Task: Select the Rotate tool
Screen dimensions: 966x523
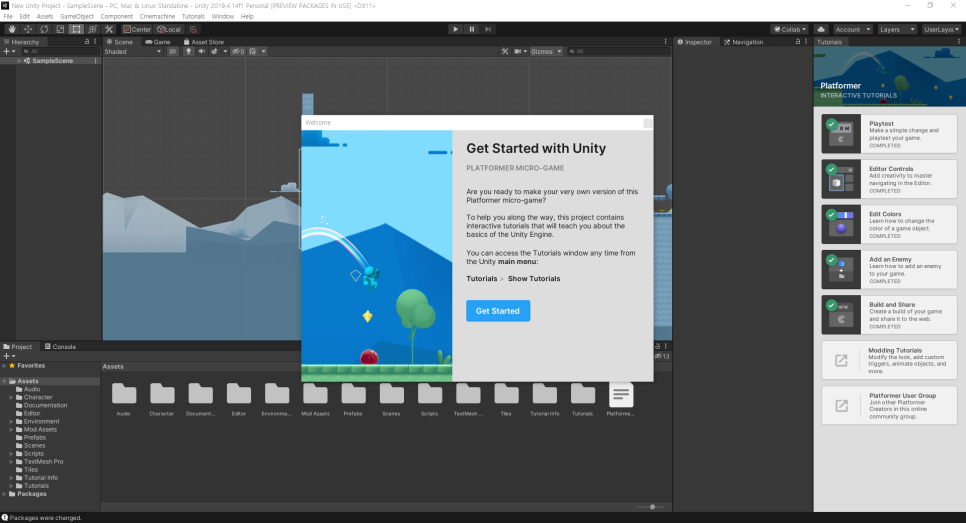Action: [44, 29]
